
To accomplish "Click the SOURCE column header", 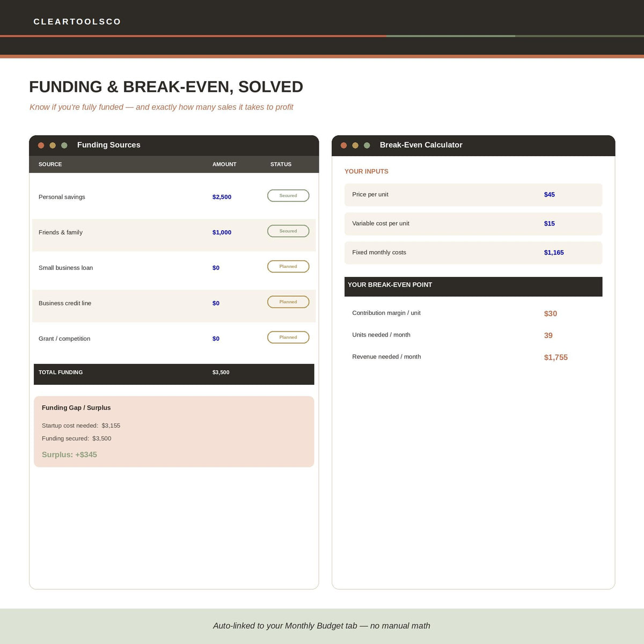I will click(x=50, y=164).
